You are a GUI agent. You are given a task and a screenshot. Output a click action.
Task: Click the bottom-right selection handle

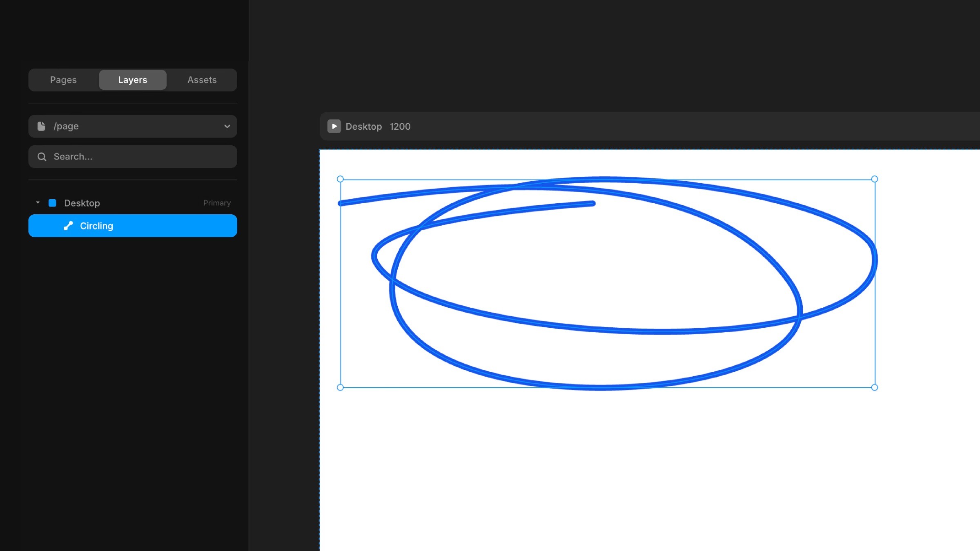point(875,387)
